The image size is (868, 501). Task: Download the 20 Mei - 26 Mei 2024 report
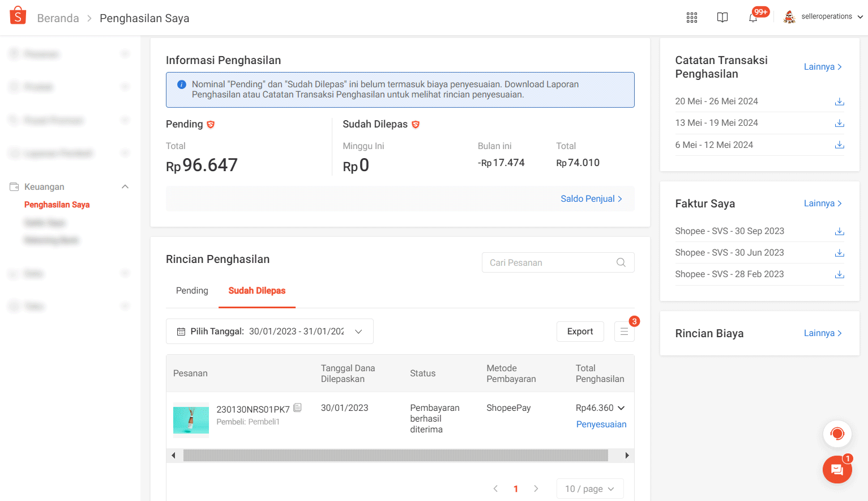click(839, 101)
